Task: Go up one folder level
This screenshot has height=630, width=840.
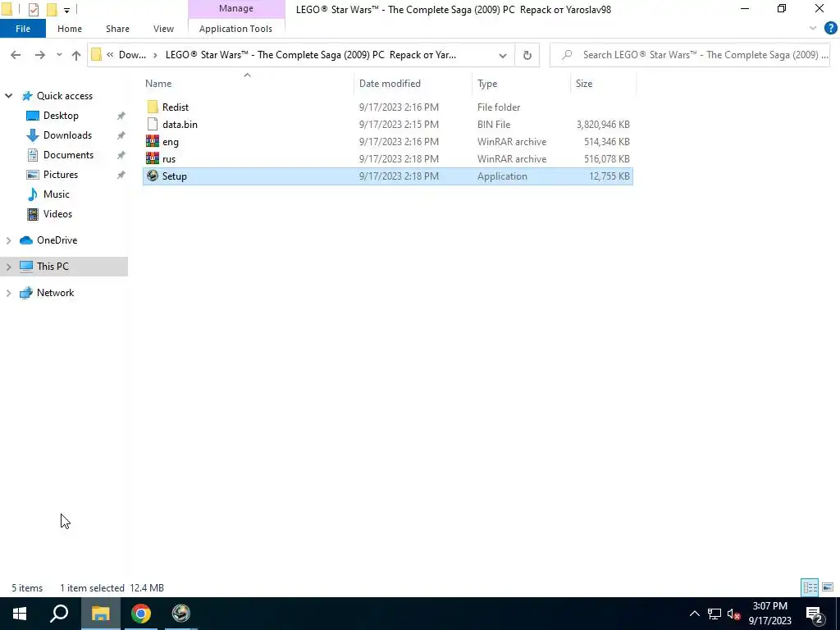Action: coord(76,55)
